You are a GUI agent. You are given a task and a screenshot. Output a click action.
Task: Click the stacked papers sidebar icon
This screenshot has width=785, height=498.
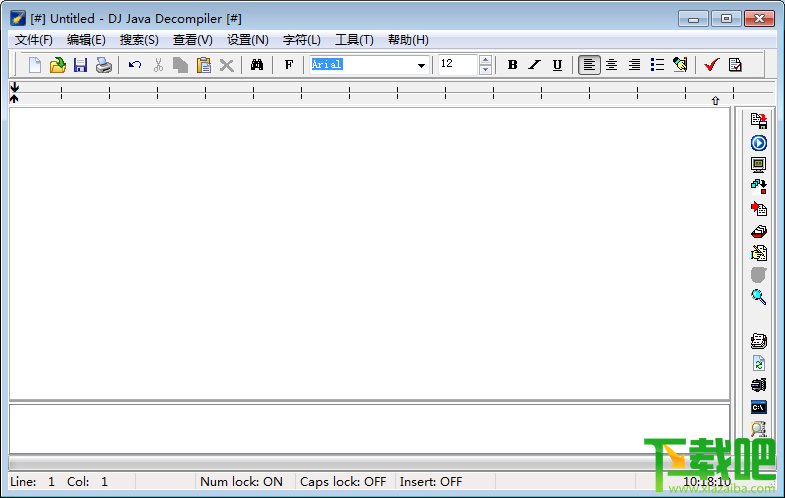758,341
